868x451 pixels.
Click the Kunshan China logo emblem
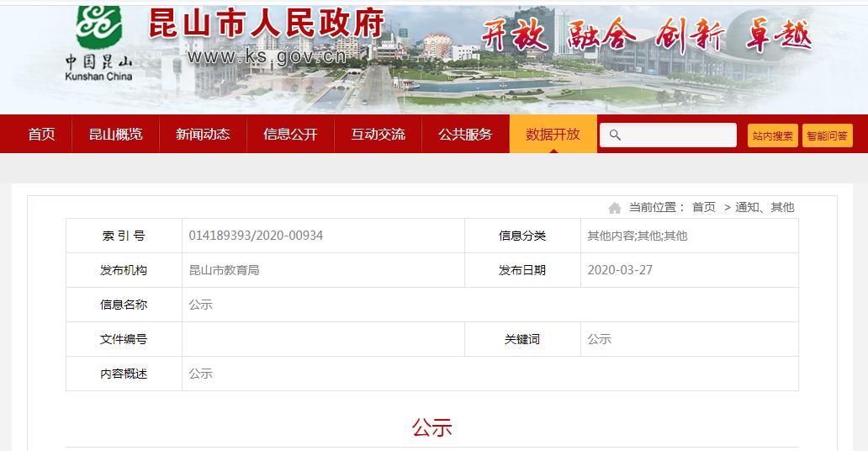98,27
